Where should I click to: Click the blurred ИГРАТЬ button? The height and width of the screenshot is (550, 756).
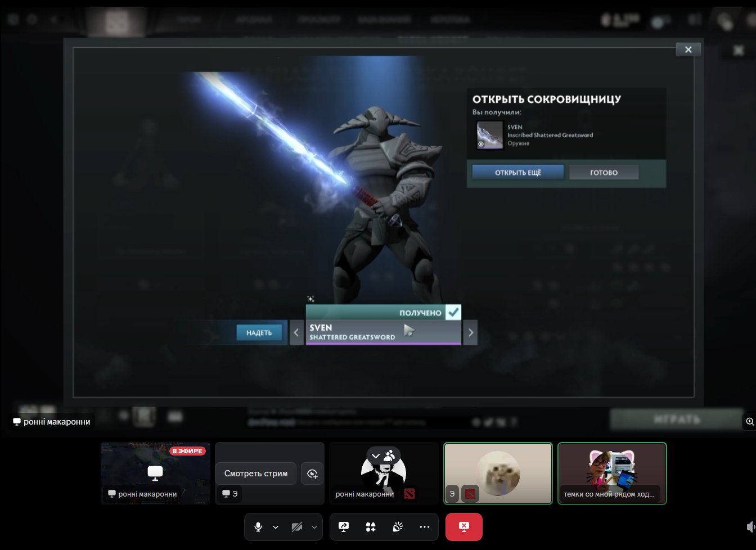(677, 420)
